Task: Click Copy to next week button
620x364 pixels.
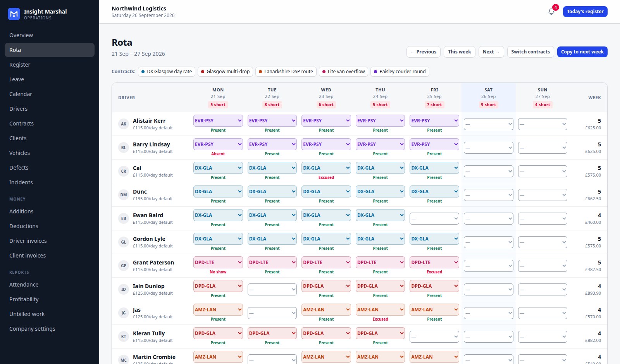Action: pos(582,52)
